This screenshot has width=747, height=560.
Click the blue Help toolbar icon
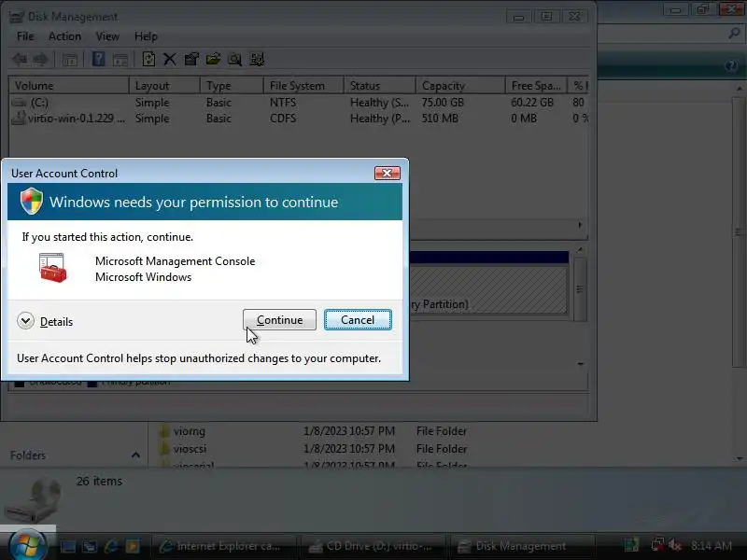[98, 59]
